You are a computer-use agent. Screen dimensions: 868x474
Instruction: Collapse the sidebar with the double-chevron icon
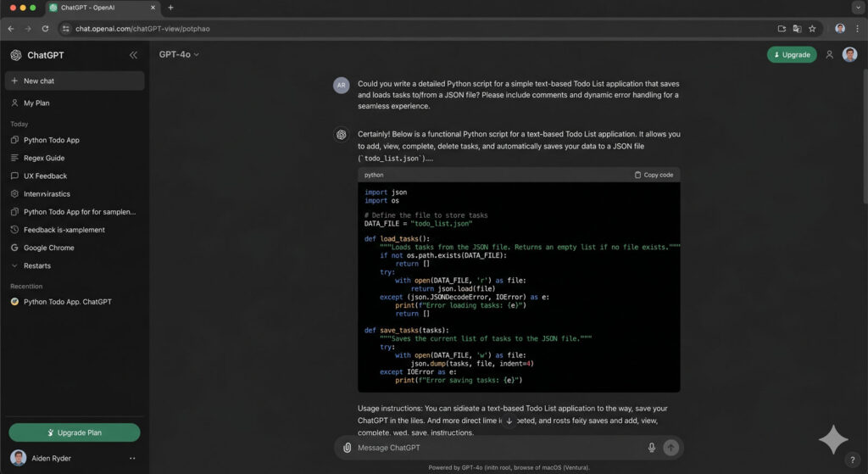(x=133, y=55)
